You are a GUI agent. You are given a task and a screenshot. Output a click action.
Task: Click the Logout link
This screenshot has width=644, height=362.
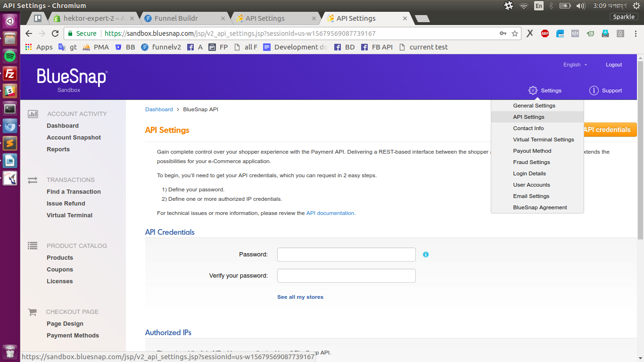click(x=614, y=65)
